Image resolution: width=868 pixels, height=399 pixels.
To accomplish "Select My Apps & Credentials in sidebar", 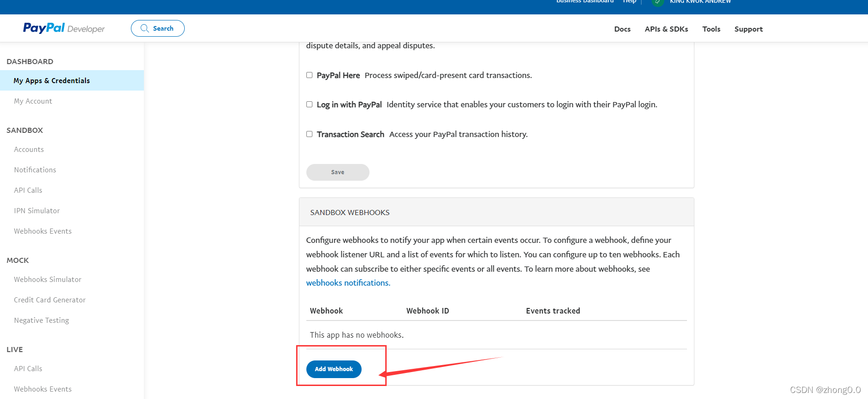I will click(x=72, y=80).
